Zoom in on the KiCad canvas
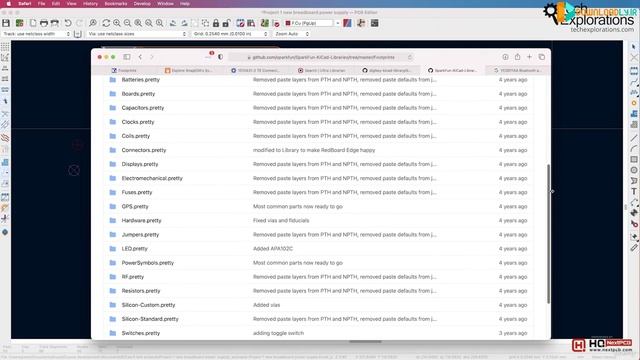The image size is (640, 360). pyautogui.click(x=117, y=23)
